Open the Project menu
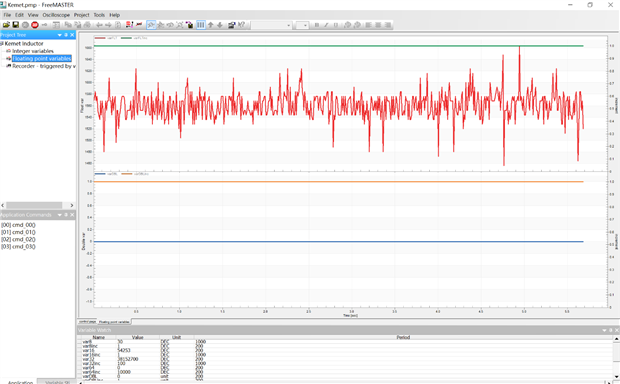Image resolution: width=620 pixels, height=384 pixels. click(81, 15)
